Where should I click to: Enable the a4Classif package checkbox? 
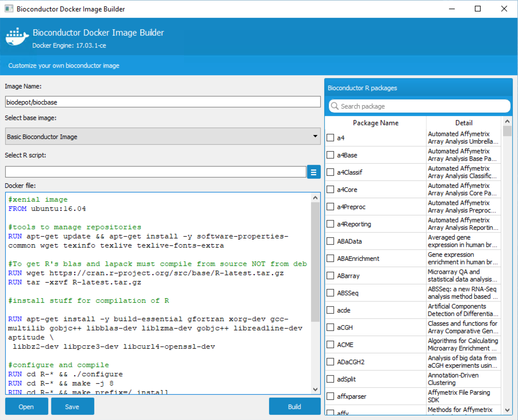[x=330, y=172]
